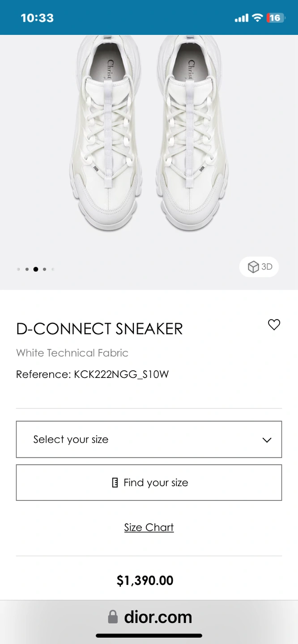Image resolution: width=298 pixels, height=644 pixels.
Task: Expand size options via the chevron arrow
Action: tap(267, 440)
